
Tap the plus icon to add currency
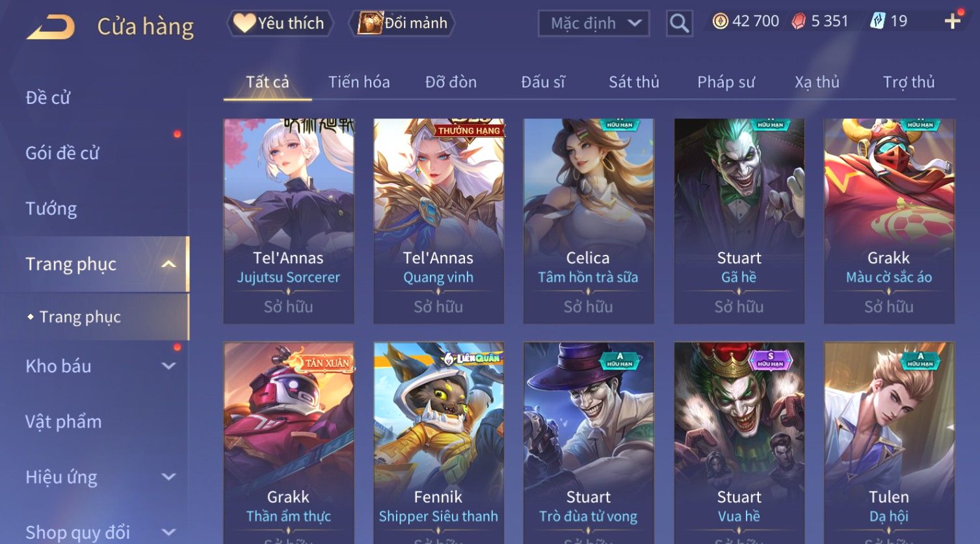click(953, 21)
